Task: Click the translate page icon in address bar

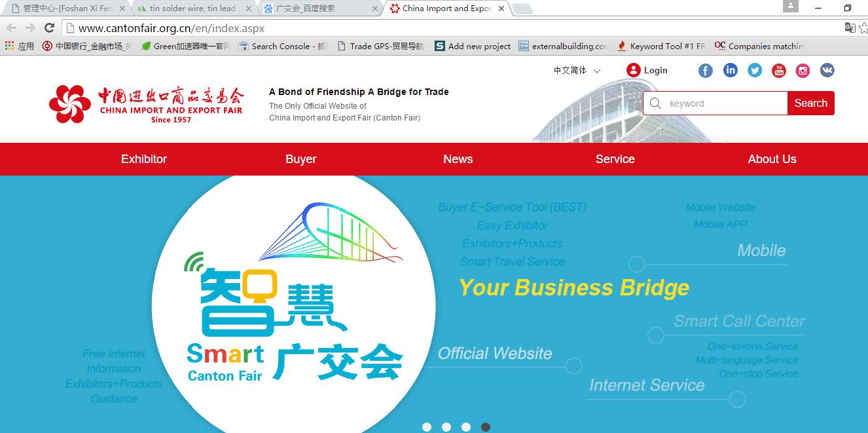Action: 850,28
